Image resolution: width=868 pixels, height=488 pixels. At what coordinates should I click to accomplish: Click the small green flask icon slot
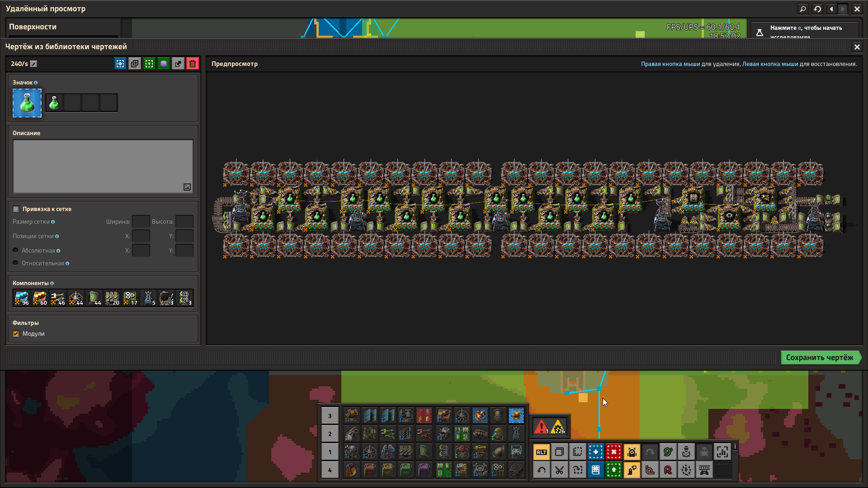pos(54,103)
